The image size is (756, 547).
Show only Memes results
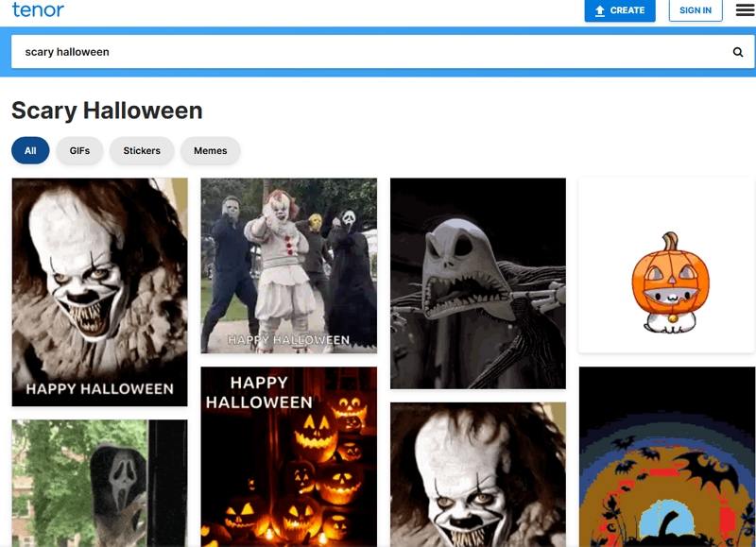[210, 150]
